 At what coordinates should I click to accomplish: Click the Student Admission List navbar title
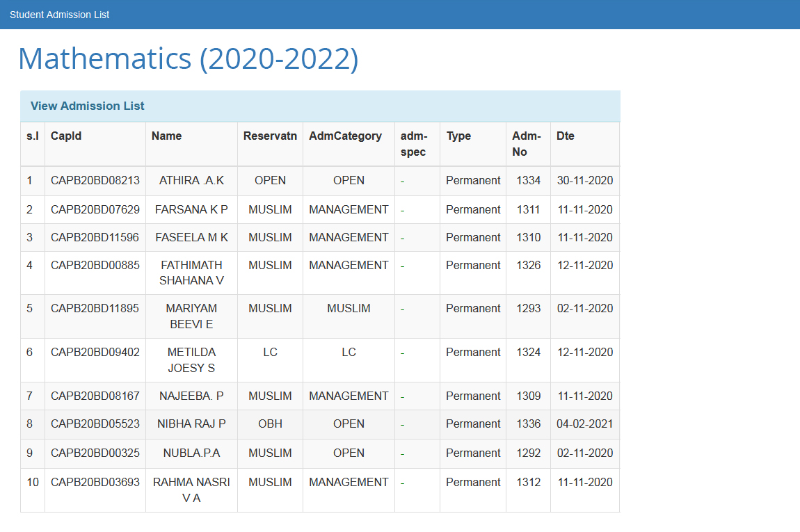coord(59,15)
